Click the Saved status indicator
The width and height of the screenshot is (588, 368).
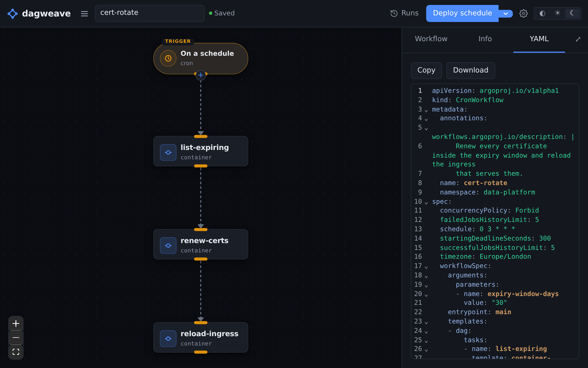(222, 13)
